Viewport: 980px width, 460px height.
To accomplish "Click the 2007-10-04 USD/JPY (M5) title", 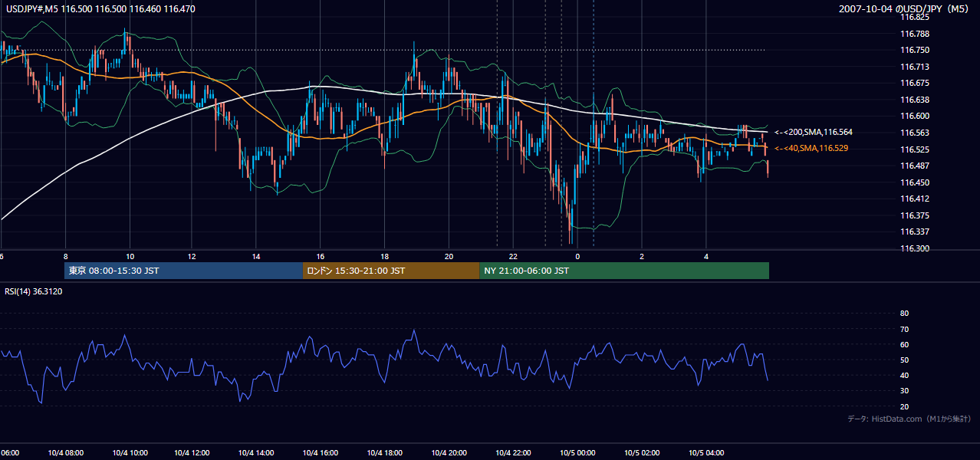I will (905, 9).
